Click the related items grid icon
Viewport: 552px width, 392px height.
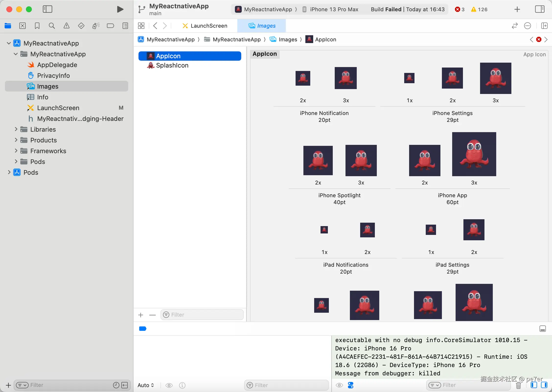point(141,26)
